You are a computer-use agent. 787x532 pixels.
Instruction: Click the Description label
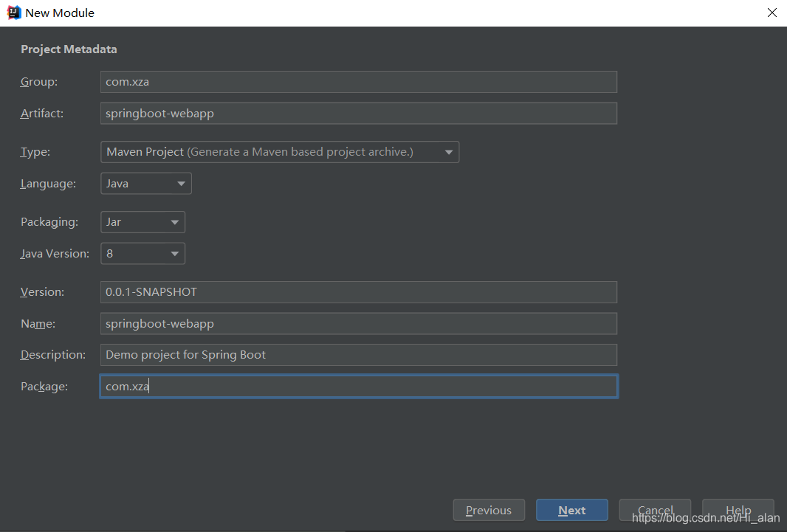pyautogui.click(x=52, y=354)
